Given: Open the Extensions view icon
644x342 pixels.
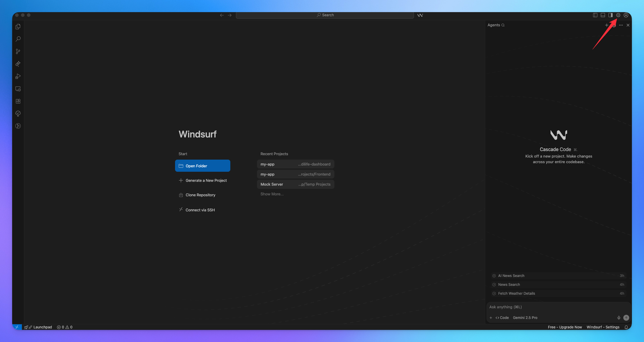Looking at the screenshot, I should 18,101.
